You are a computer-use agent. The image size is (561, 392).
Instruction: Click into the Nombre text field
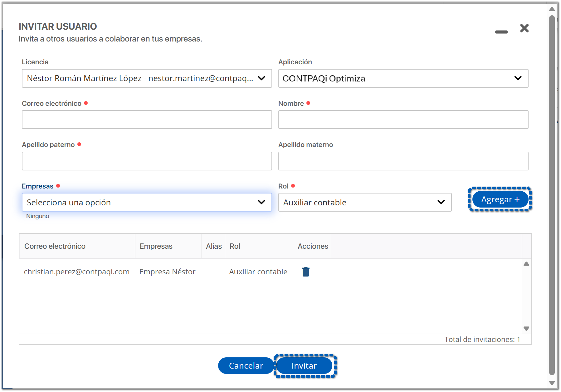403,120
